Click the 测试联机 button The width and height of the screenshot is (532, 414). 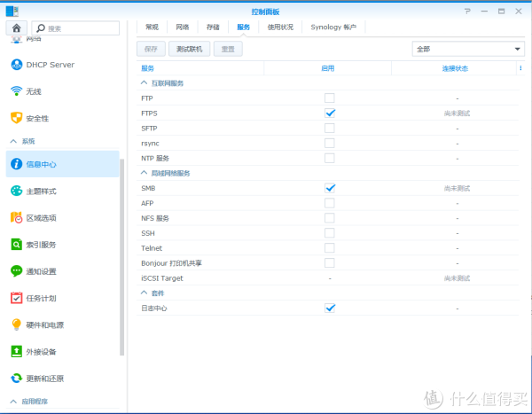pyautogui.click(x=192, y=49)
